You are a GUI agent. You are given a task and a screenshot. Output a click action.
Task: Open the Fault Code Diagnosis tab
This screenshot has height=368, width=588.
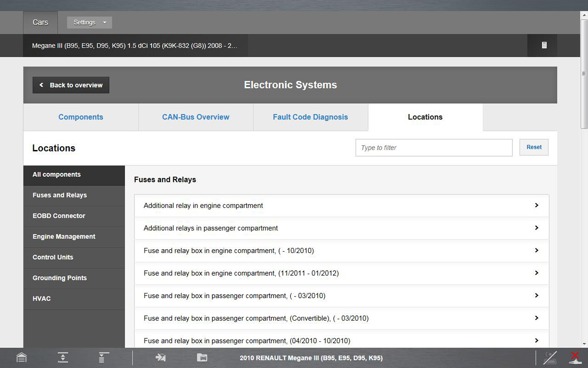coord(310,117)
